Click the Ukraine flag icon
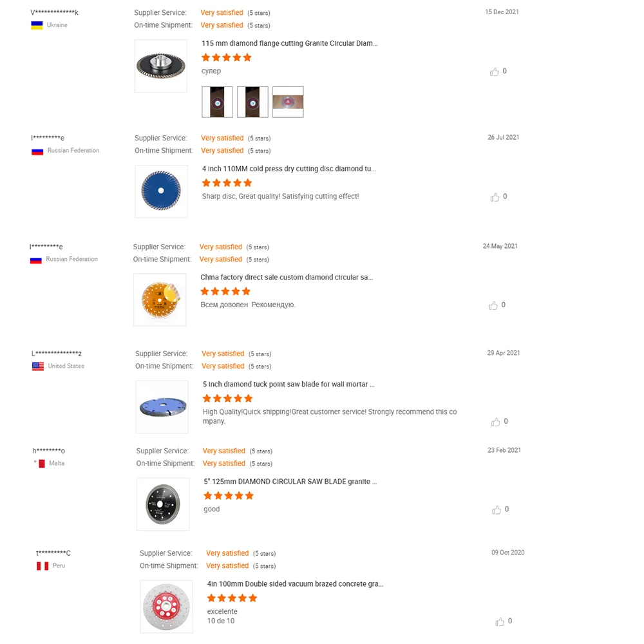This screenshot has width=644, height=644. (37, 25)
